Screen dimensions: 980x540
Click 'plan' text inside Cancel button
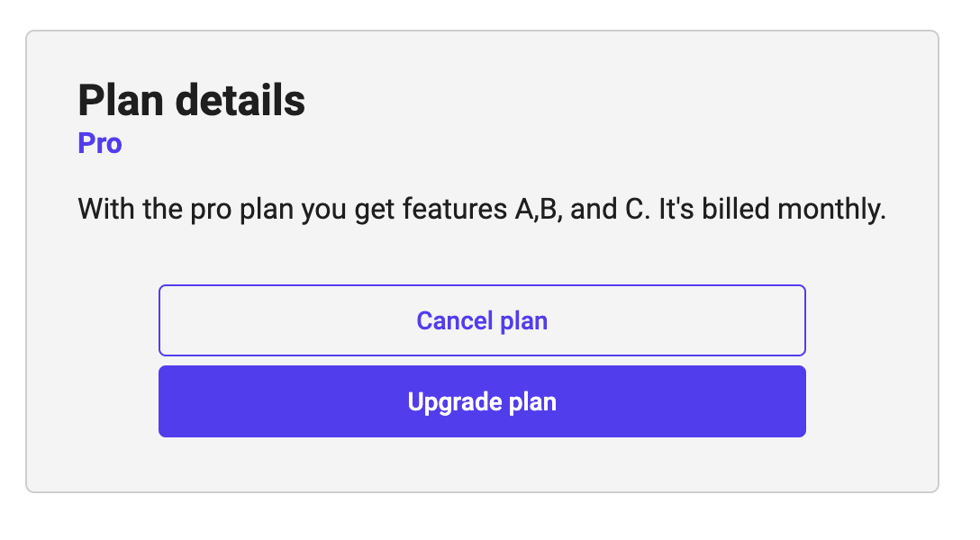click(523, 320)
